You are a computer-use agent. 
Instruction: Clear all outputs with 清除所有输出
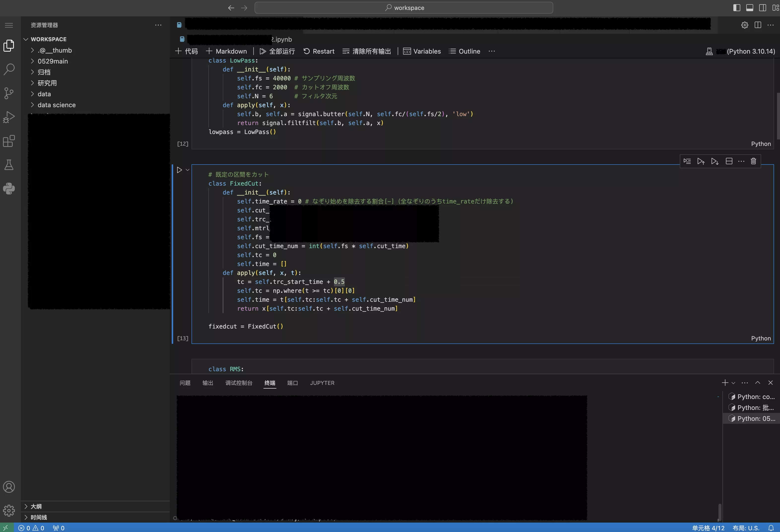(x=366, y=51)
